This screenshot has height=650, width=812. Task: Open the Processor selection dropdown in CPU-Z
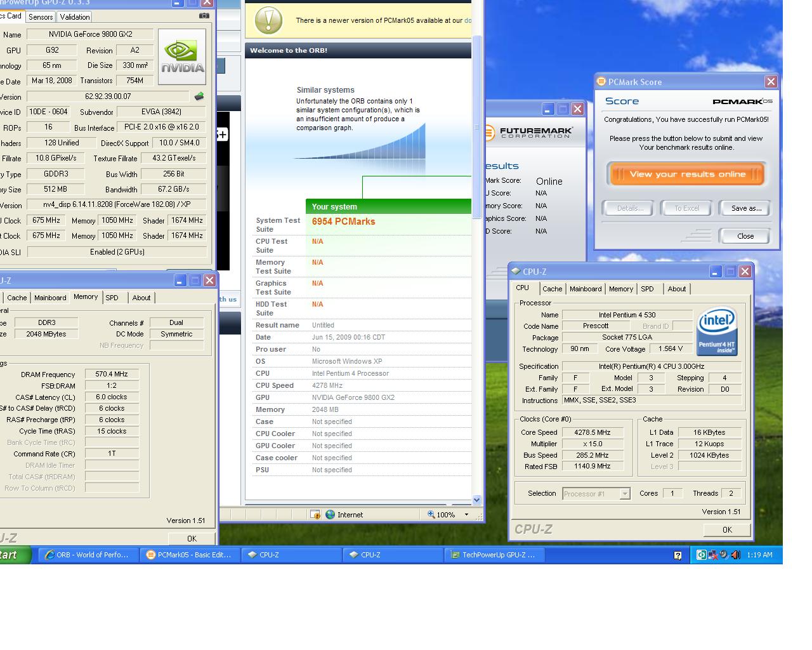coord(625,494)
